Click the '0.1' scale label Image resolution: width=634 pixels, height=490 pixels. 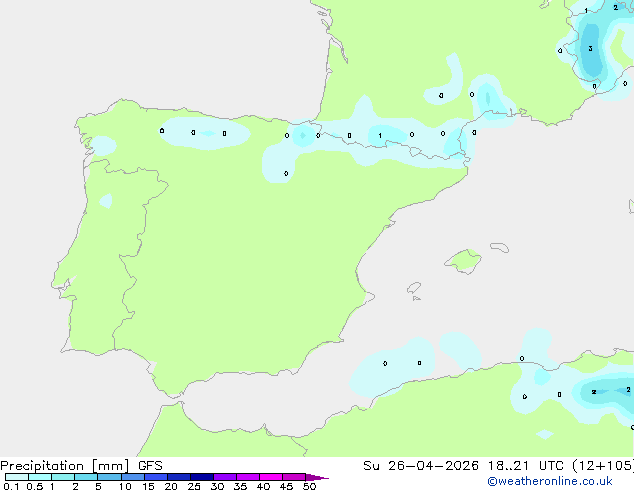coord(11,486)
